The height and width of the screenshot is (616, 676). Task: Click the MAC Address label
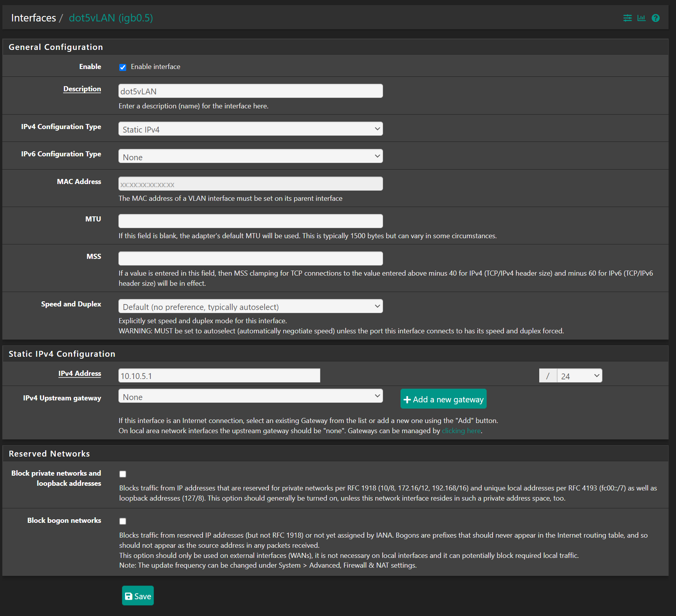click(79, 182)
